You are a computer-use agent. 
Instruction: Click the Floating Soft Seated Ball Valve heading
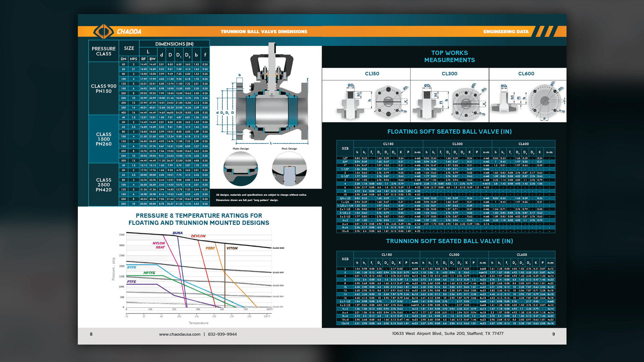(x=449, y=132)
